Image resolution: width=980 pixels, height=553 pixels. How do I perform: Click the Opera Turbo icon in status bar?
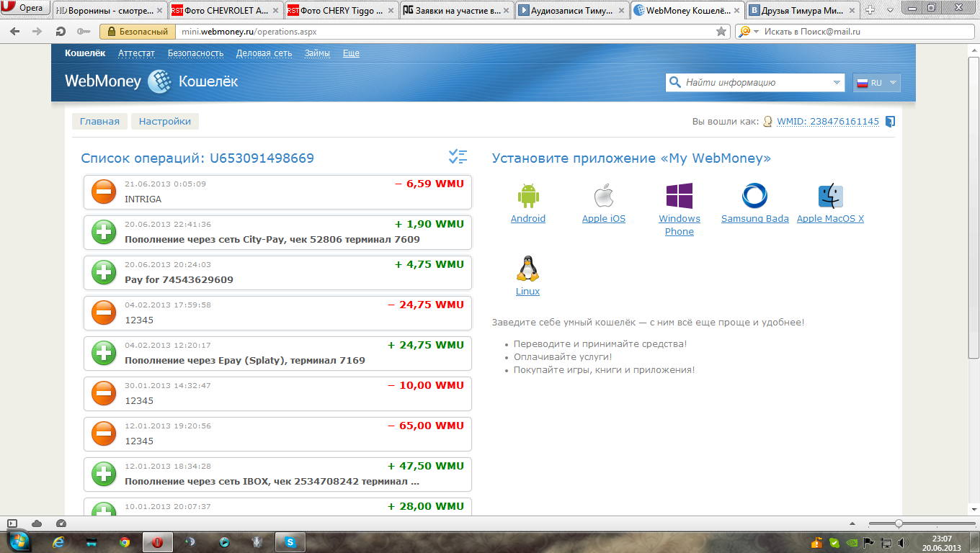(61, 523)
